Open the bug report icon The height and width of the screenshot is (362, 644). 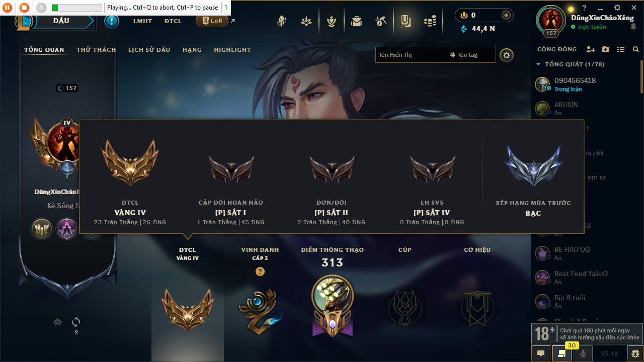(x=635, y=353)
